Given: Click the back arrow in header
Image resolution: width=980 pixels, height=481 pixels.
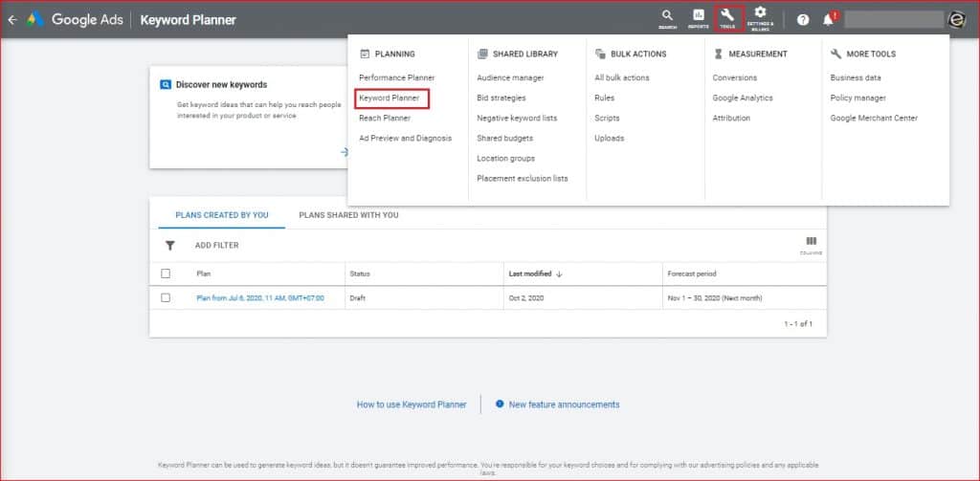Looking at the screenshot, I should coord(12,19).
